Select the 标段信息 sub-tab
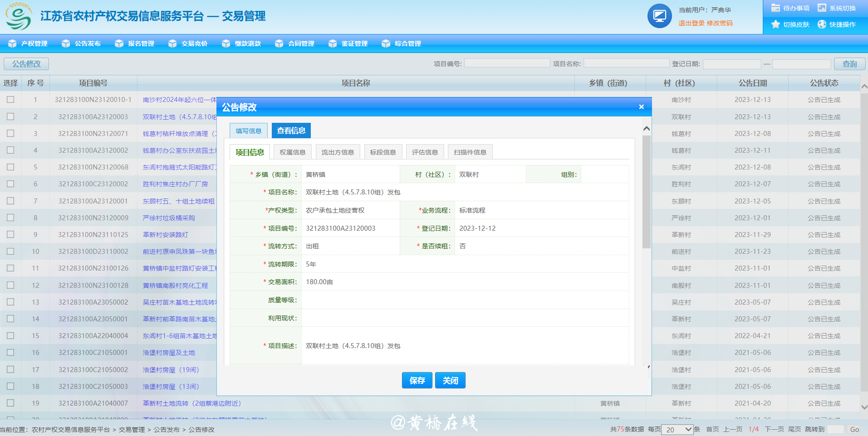868x436 pixels. coord(383,152)
